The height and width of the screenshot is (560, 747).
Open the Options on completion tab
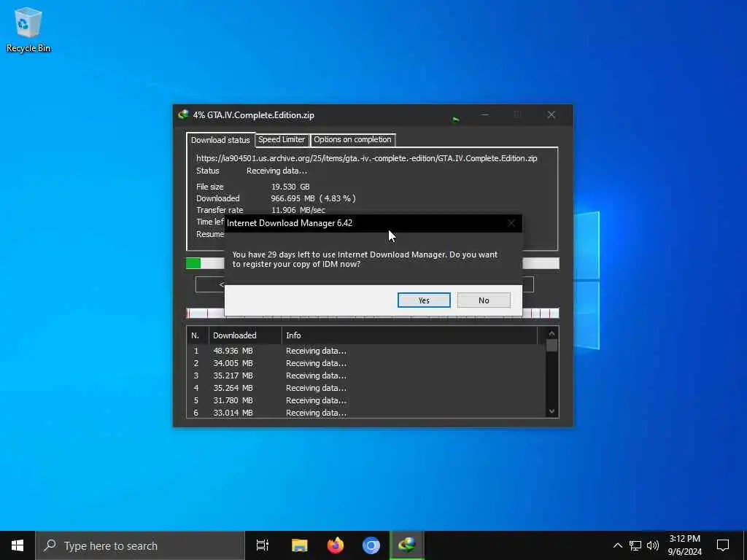click(x=352, y=139)
